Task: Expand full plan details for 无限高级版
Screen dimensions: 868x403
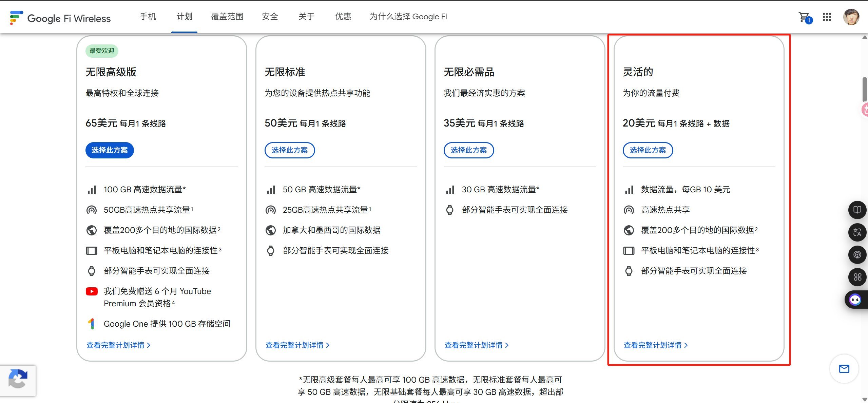Action: (118, 345)
